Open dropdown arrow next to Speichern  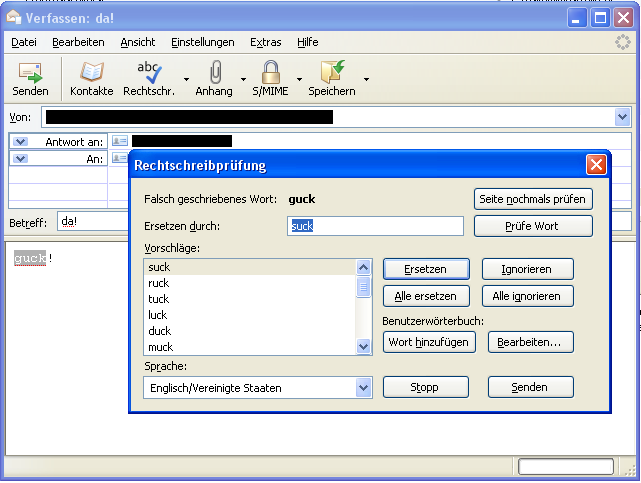[x=366, y=79]
